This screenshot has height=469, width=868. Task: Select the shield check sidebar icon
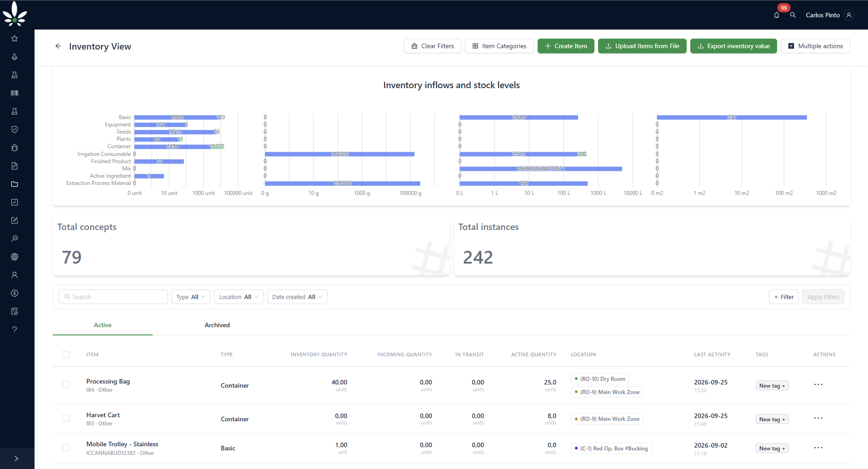pyautogui.click(x=15, y=130)
